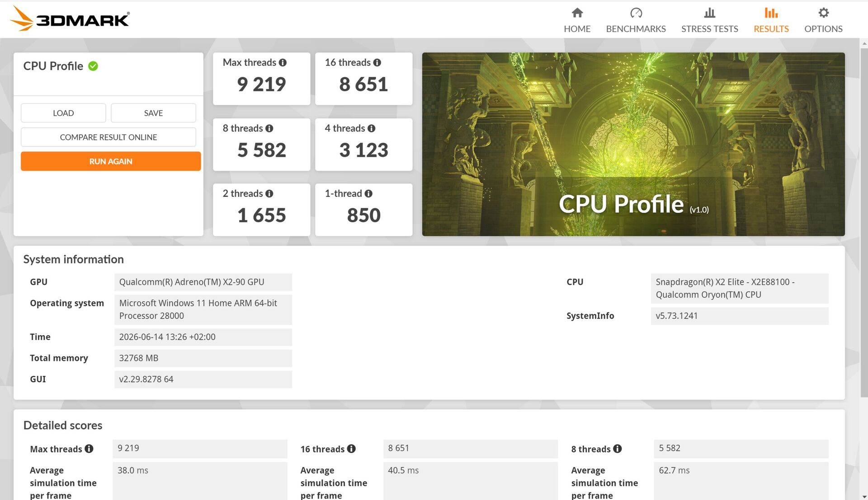Click the SAVE button
The height and width of the screenshot is (500, 868).
(x=153, y=113)
